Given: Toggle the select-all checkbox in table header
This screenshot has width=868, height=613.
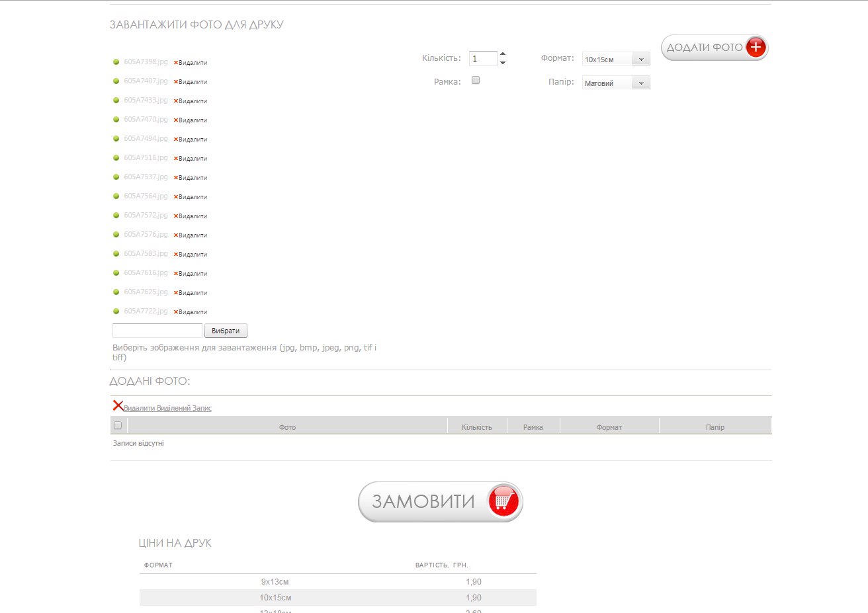Looking at the screenshot, I should point(118,425).
